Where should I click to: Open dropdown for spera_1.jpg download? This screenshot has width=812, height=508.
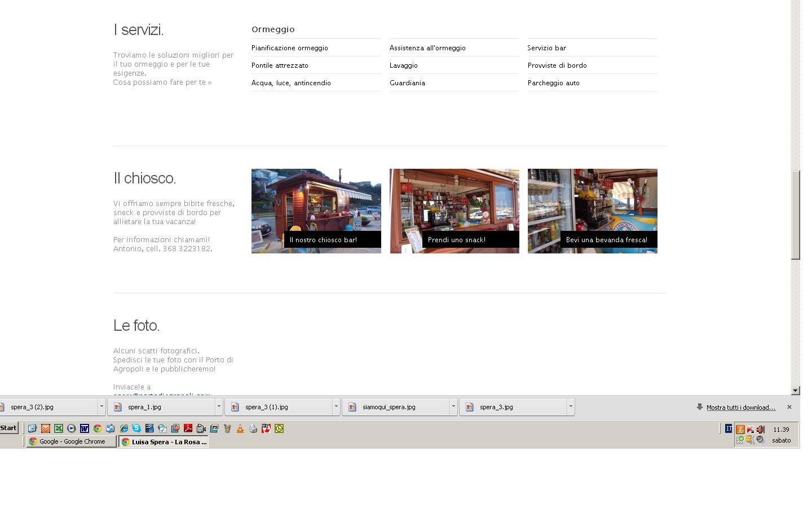point(219,406)
